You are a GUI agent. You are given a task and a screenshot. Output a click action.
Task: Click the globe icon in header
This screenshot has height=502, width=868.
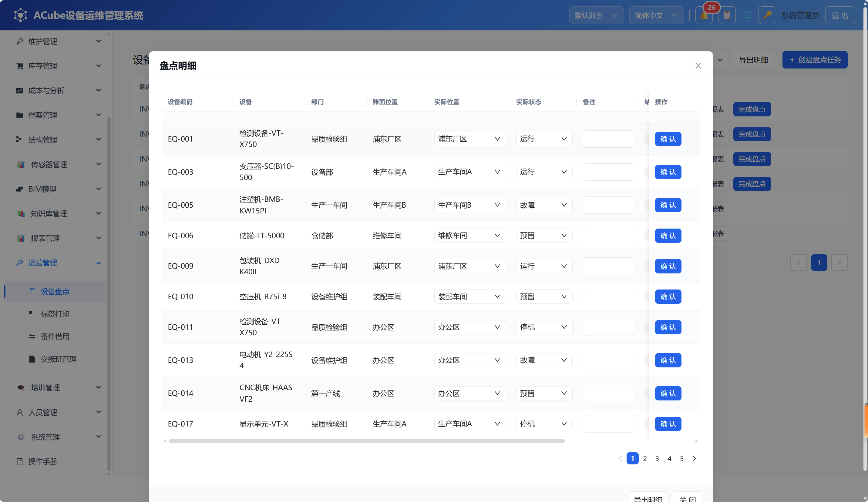click(747, 15)
